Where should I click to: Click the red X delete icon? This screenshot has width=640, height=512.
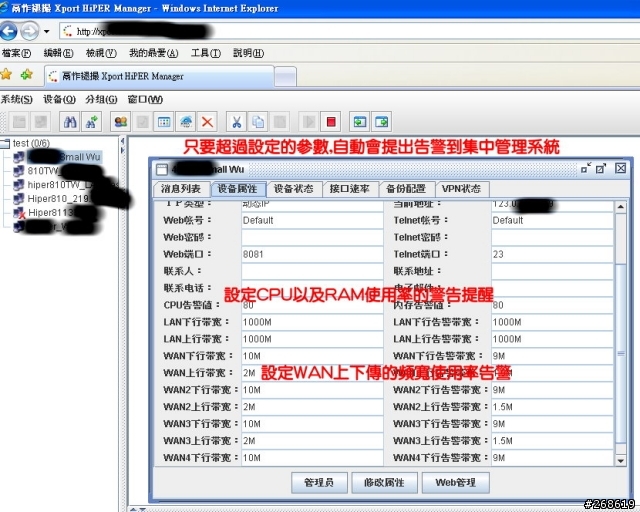pos(207,122)
